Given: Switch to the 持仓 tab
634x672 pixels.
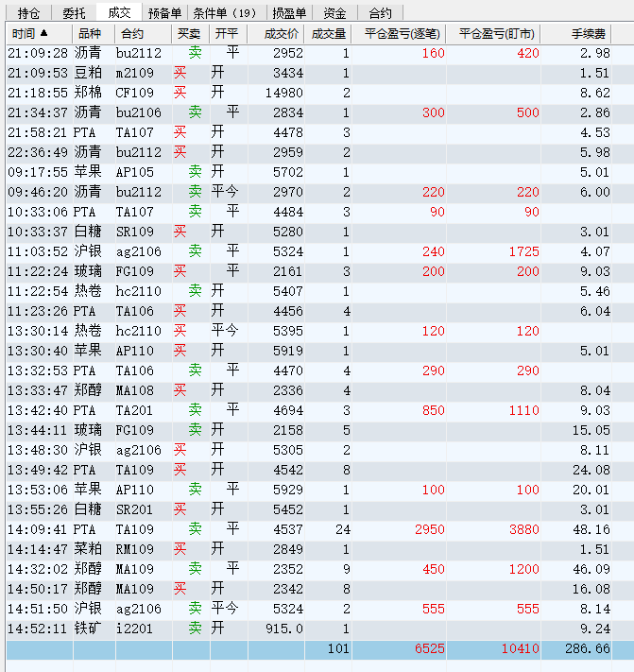Looking at the screenshot, I should tap(29, 13).
